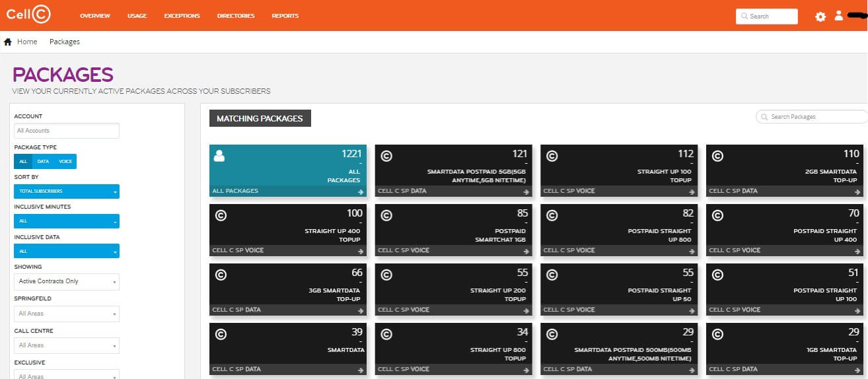Go to Home breadcrumb link

[27, 42]
